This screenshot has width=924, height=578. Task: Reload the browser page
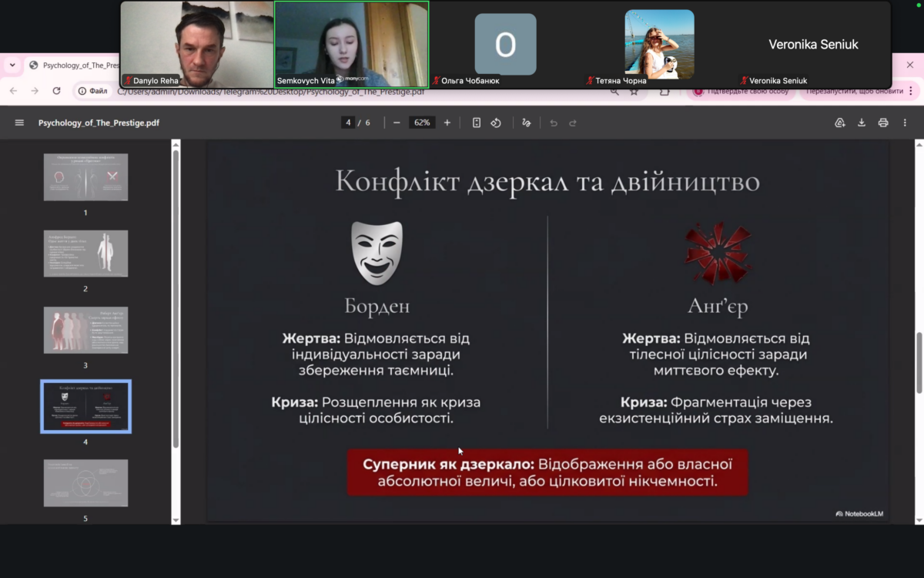click(56, 91)
